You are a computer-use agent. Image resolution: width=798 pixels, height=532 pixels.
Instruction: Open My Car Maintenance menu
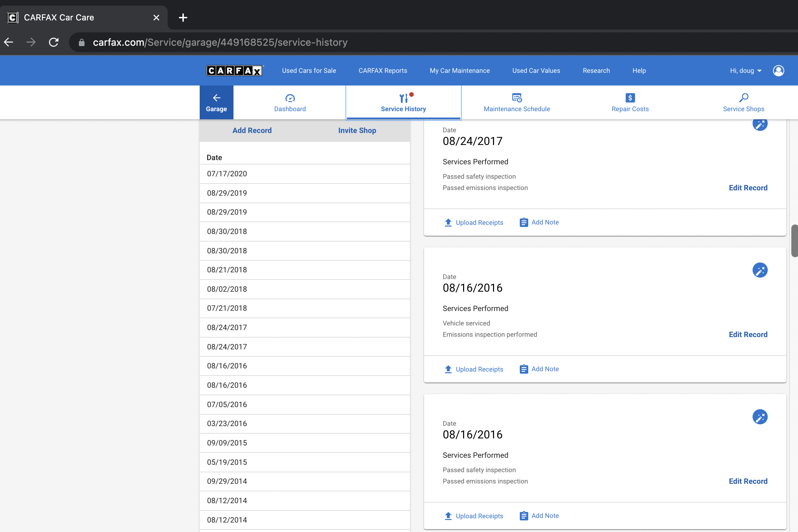460,71
